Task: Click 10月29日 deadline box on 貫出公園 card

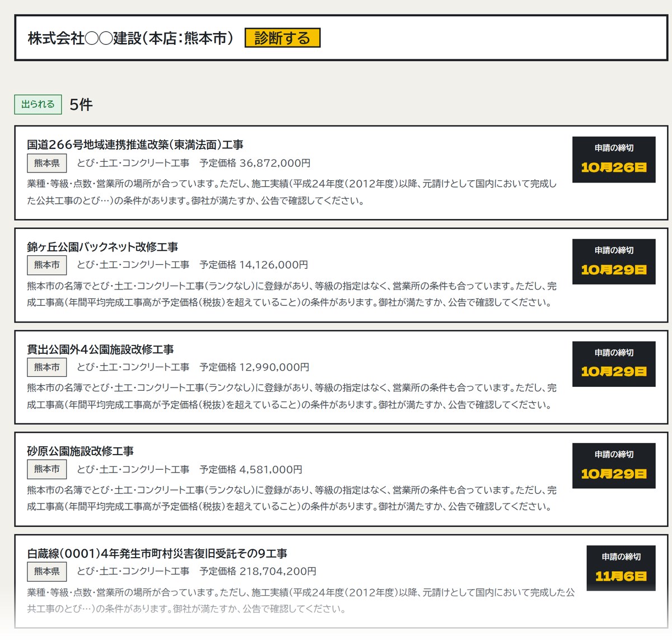Action: [614, 364]
